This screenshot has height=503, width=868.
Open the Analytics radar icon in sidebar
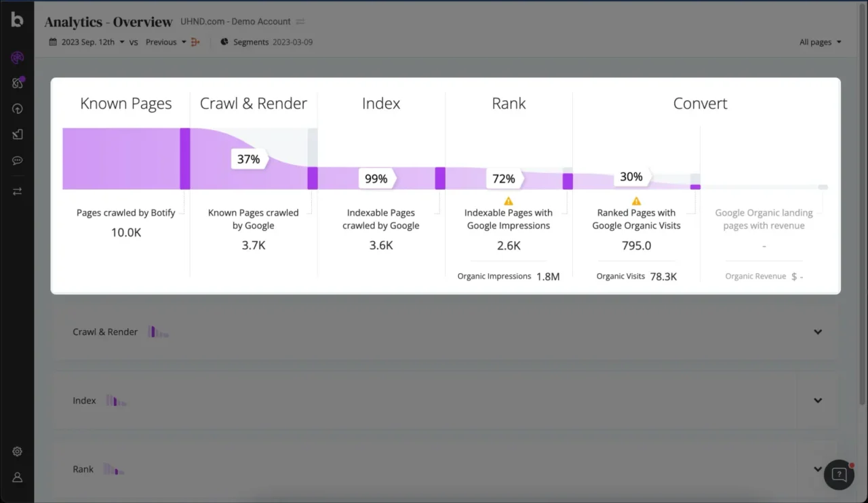tap(17, 58)
